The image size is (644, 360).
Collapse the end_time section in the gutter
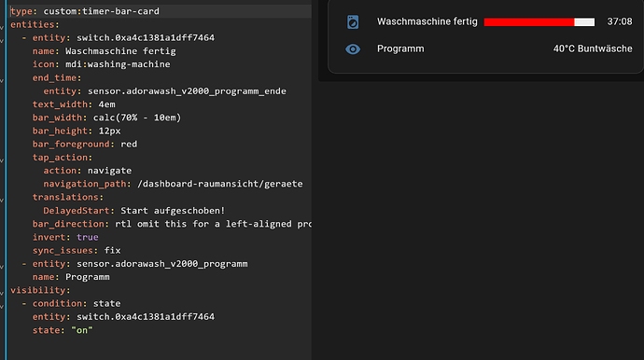pyautogui.click(x=2, y=80)
